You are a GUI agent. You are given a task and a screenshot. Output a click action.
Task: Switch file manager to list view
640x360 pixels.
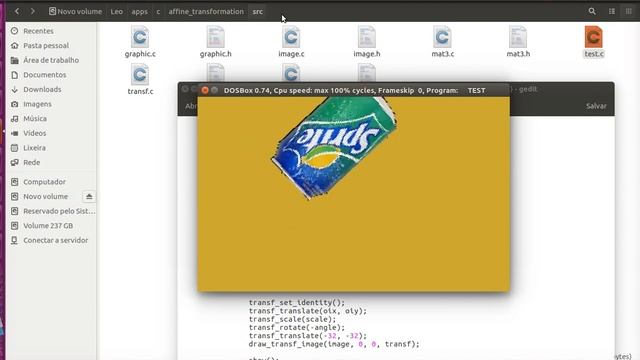[611, 11]
